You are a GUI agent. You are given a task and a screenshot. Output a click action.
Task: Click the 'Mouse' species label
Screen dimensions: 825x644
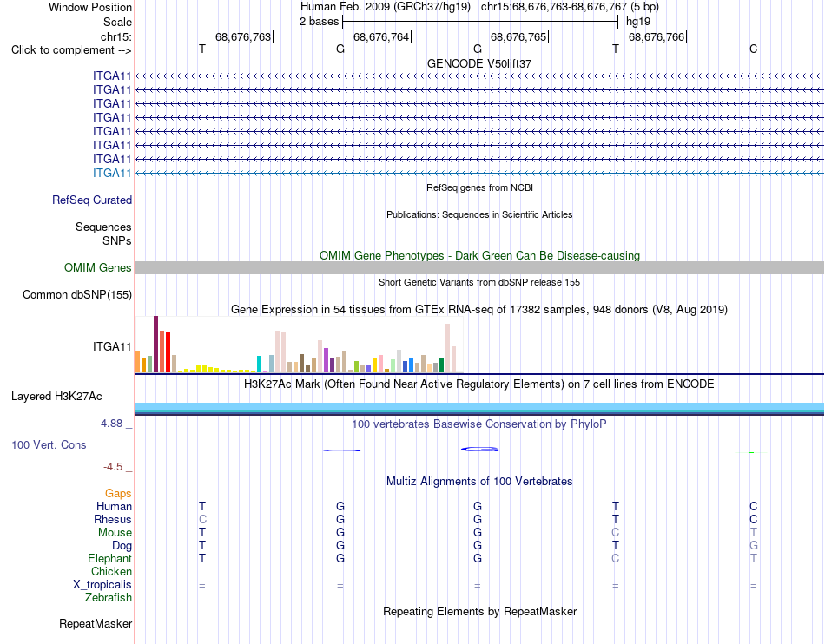click(x=115, y=533)
